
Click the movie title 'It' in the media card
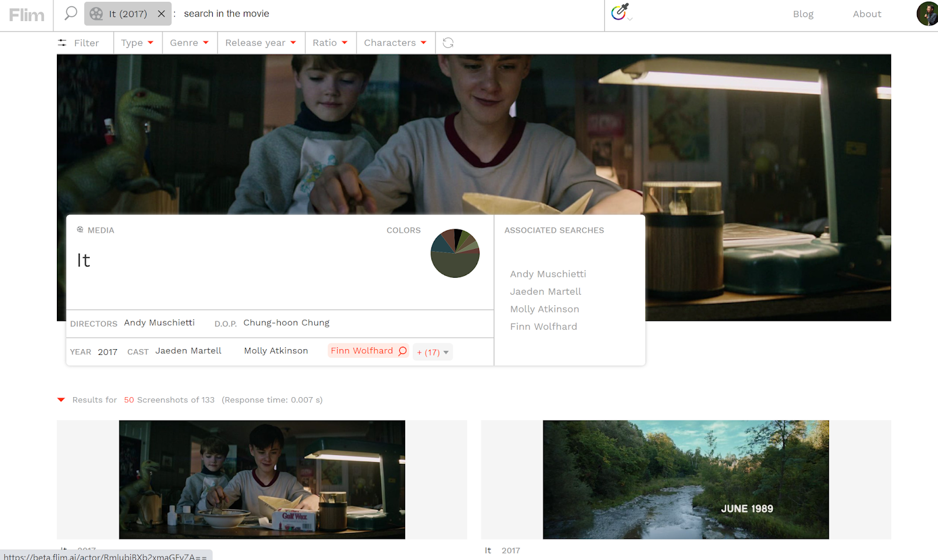[x=84, y=260]
